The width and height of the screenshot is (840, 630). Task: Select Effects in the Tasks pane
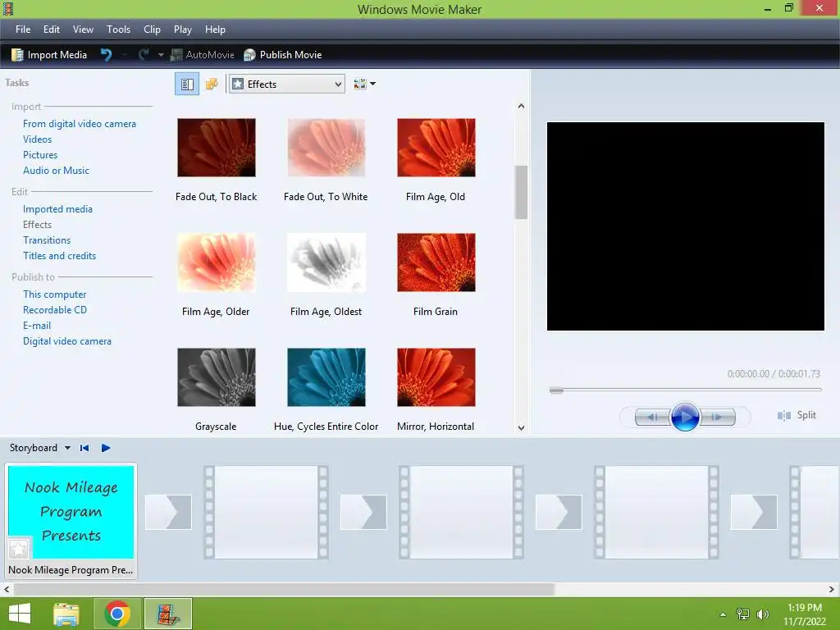(37, 225)
